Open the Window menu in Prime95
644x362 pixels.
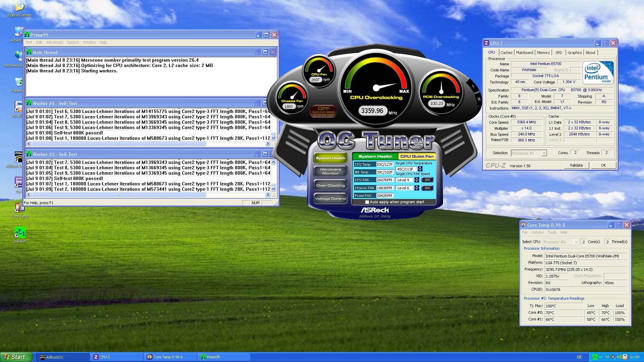[x=89, y=42]
